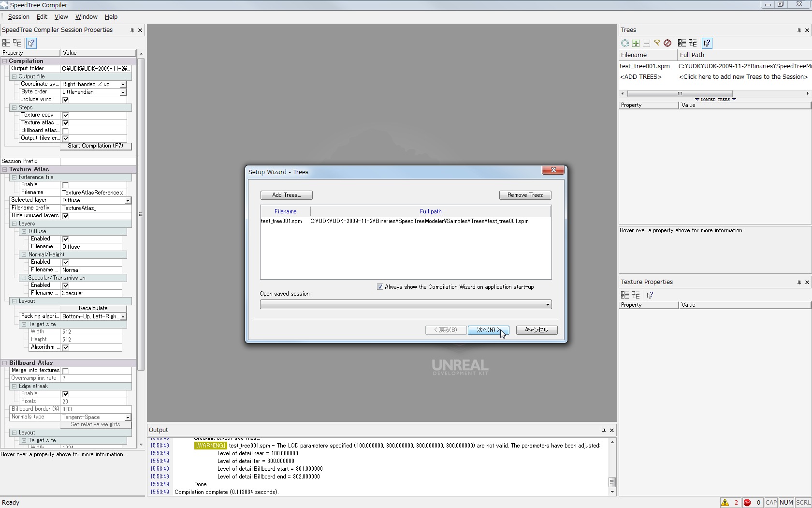Open the Selected layer dropdown
This screenshot has height=508, width=812.
click(x=128, y=200)
